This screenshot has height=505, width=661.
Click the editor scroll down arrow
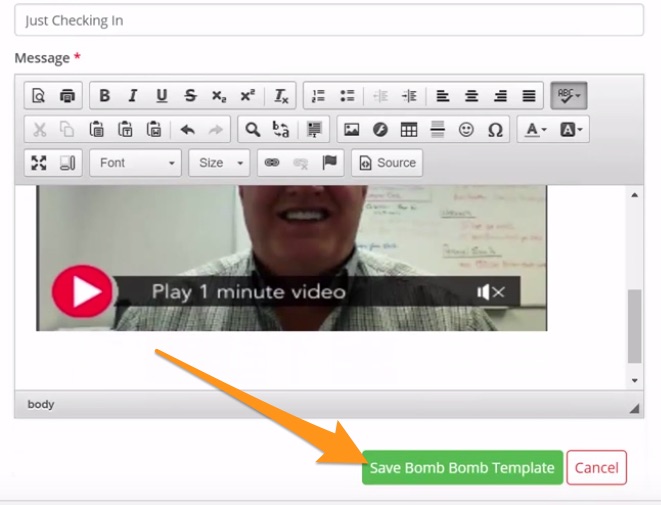tap(634, 380)
